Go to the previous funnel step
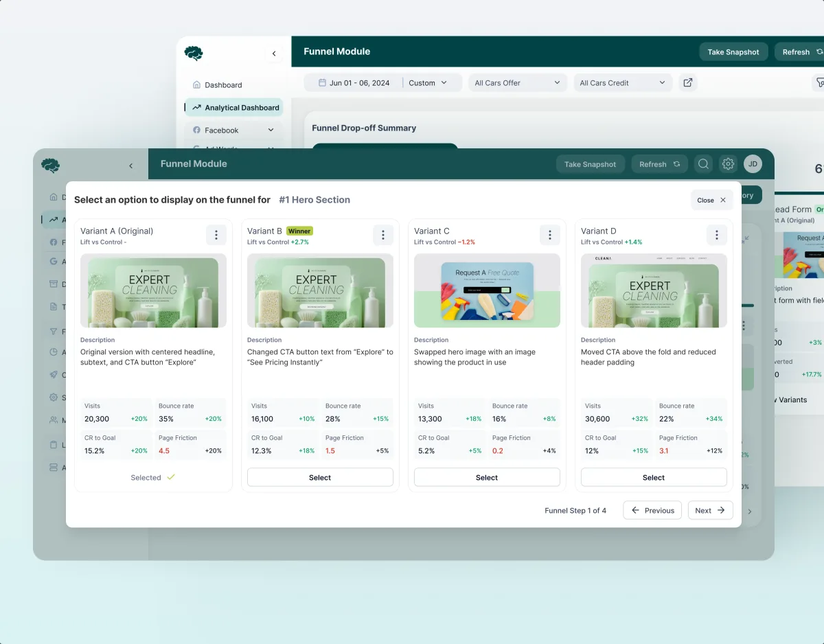Image resolution: width=824 pixels, height=644 pixels. click(652, 510)
